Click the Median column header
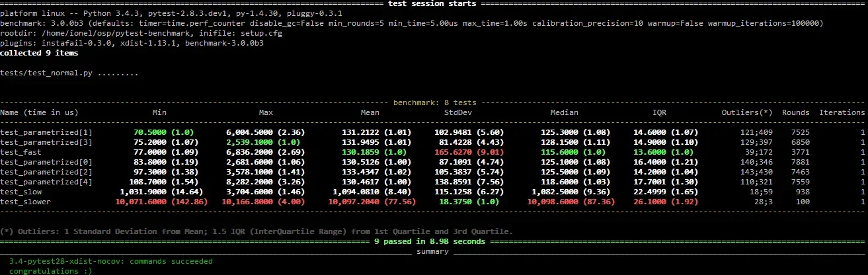The width and height of the screenshot is (868, 275). click(x=564, y=112)
